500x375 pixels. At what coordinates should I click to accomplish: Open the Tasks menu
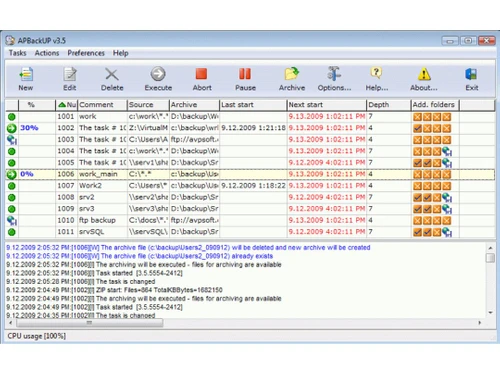tap(17, 53)
